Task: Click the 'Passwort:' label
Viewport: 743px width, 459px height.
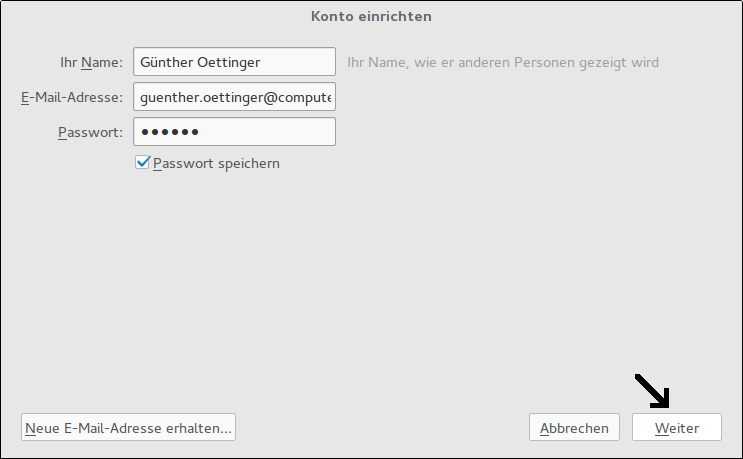Action: pos(90,132)
